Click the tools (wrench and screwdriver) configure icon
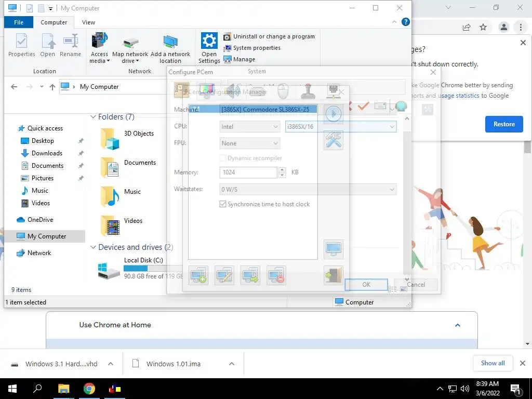The image size is (532, 399). click(x=334, y=140)
